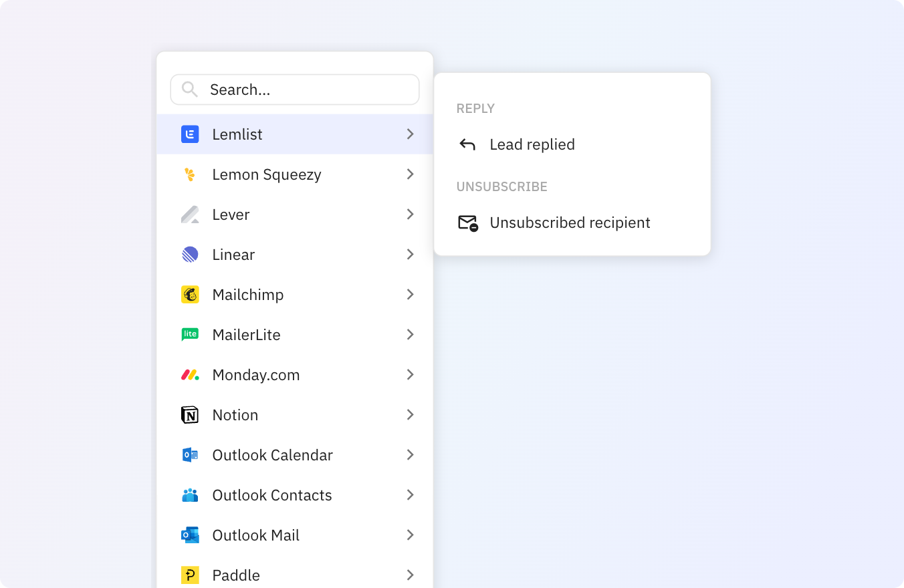Expand the MailerLite row chevron
Image resolution: width=904 pixels, height=588 pixels.
411,335
